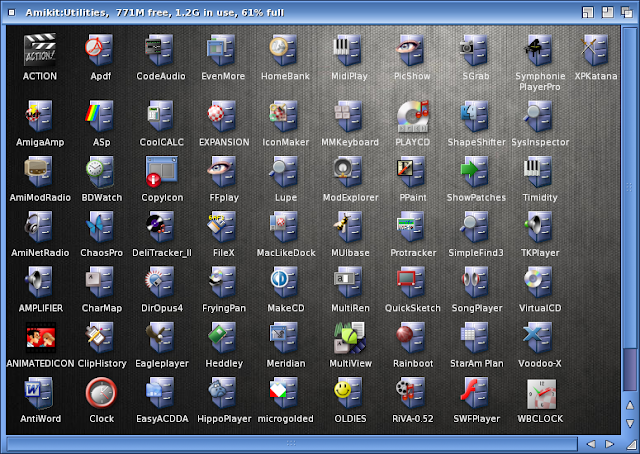Open the TKPlayer speaker icon

coord(539,227)
